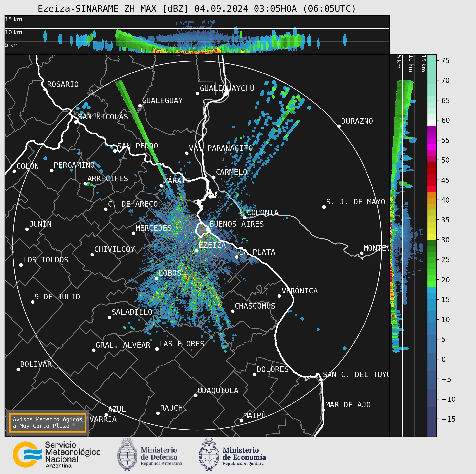Click the SAN NICOLÁS city label
Viewport: 476px width, 474px height.
pyautogui.click(x=103, y=117)
